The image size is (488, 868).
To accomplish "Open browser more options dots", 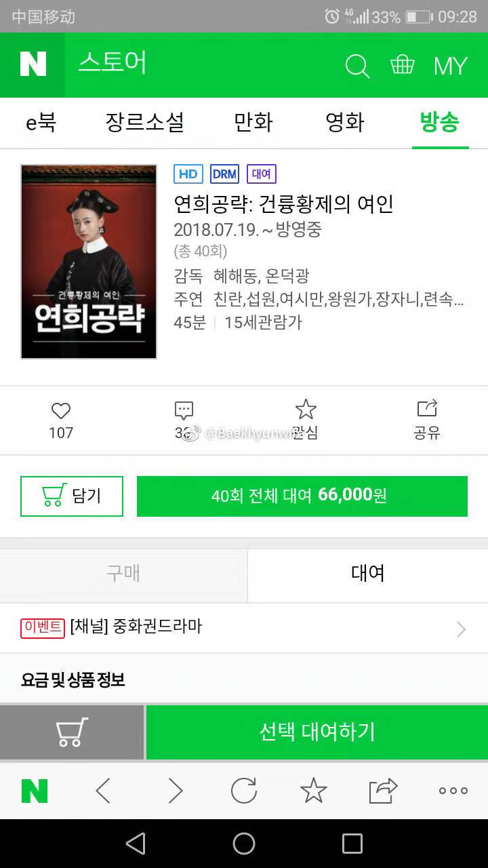I will coord(453,791).
